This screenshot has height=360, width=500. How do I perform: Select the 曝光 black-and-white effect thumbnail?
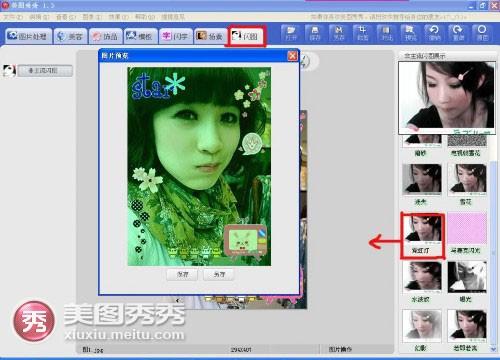[467, 277]
